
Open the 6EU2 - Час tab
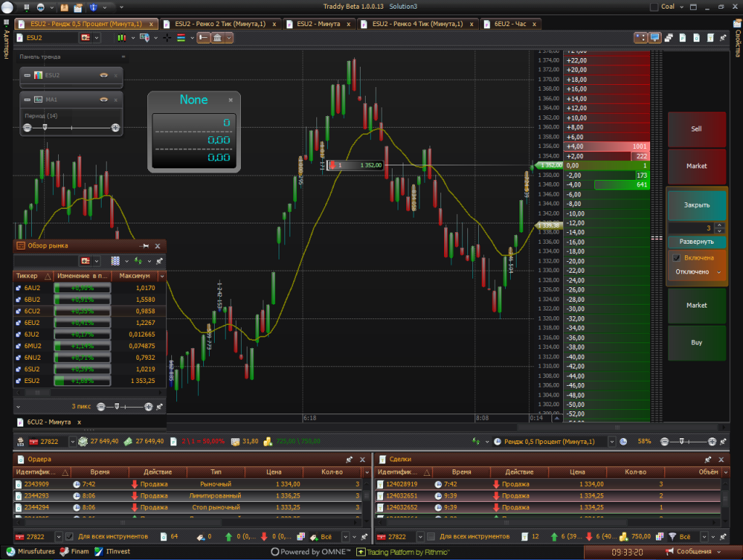pos(510,24)
